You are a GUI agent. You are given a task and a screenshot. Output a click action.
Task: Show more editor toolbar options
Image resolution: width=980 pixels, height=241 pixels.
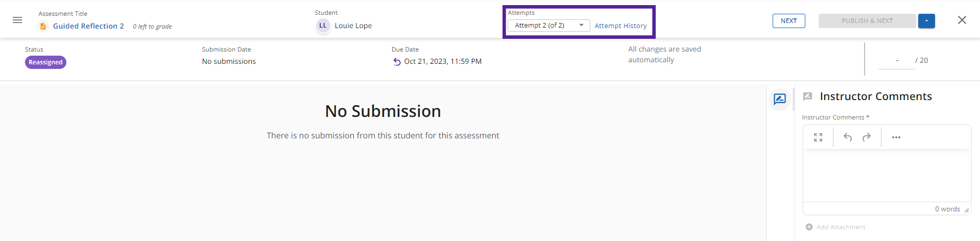(x=896, y=137)
